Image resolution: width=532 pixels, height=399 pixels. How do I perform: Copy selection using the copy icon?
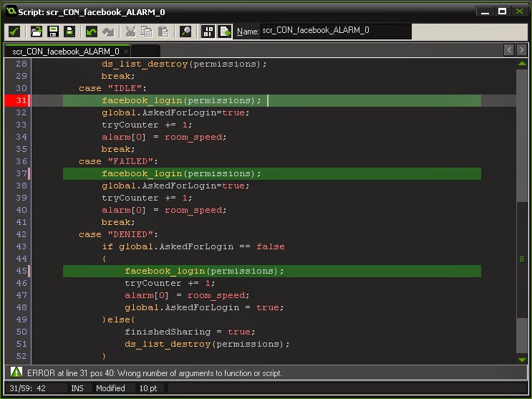pyautogui.click(x=147, y=32)
